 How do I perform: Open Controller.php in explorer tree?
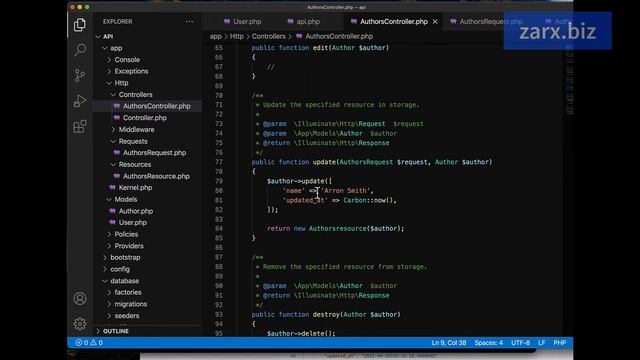coord(145,118)
